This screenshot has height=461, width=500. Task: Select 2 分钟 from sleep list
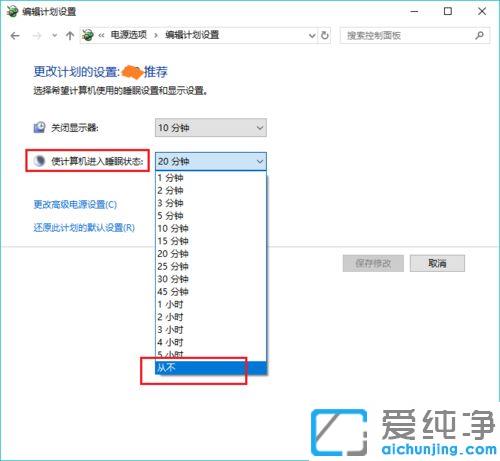tap(211, 190)
